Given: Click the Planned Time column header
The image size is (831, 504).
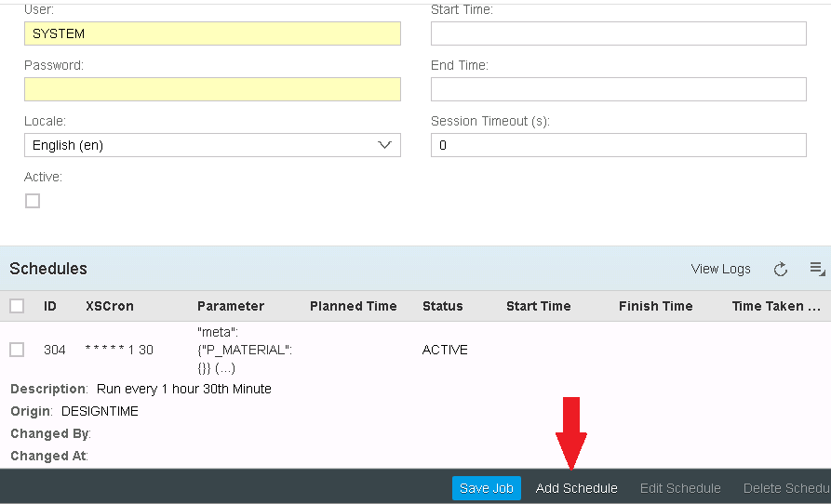Looking at the screenshot, I should (x=354, y=306).
